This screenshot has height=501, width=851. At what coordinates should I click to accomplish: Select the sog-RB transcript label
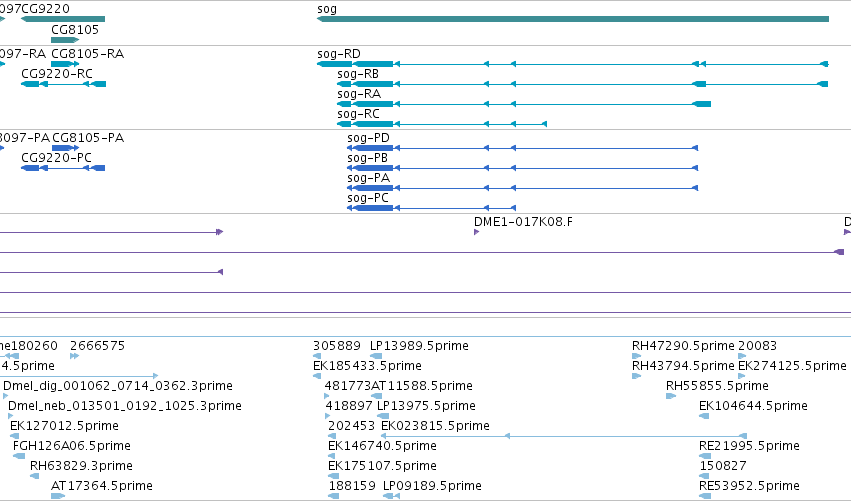358,74
